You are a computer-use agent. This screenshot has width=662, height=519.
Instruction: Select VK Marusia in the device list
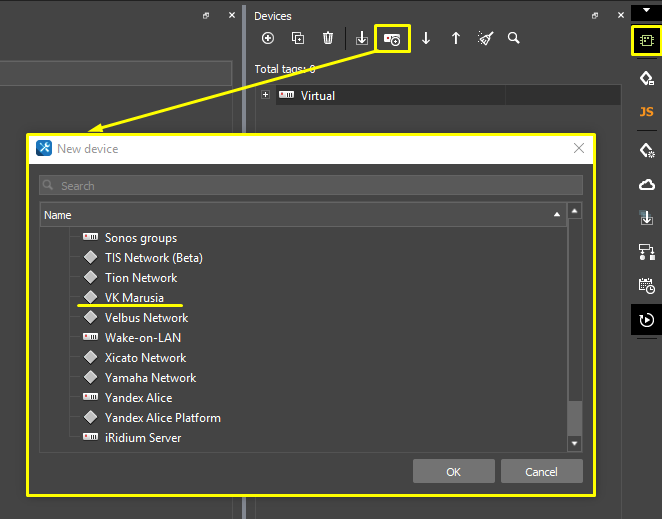click(134, 298)
